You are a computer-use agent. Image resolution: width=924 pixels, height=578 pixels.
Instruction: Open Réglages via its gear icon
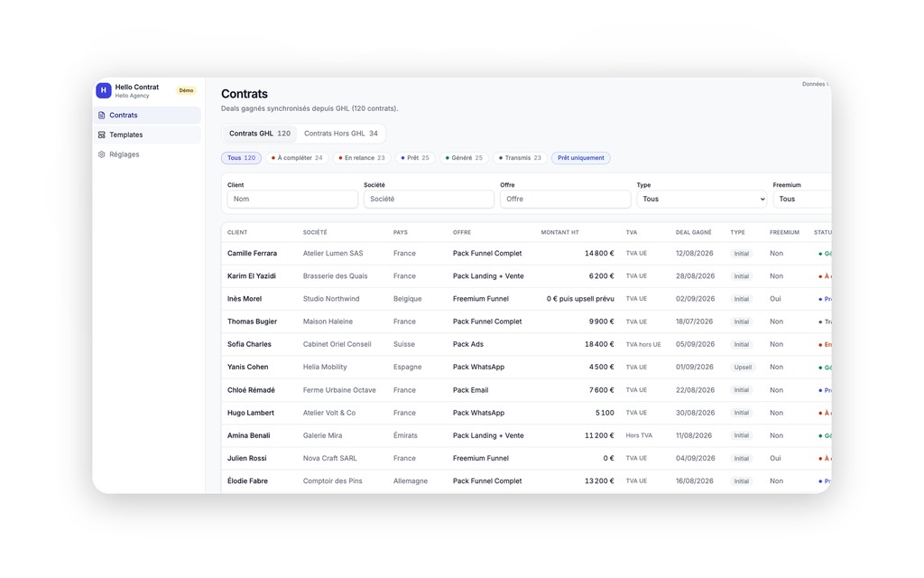pos(101,154)
